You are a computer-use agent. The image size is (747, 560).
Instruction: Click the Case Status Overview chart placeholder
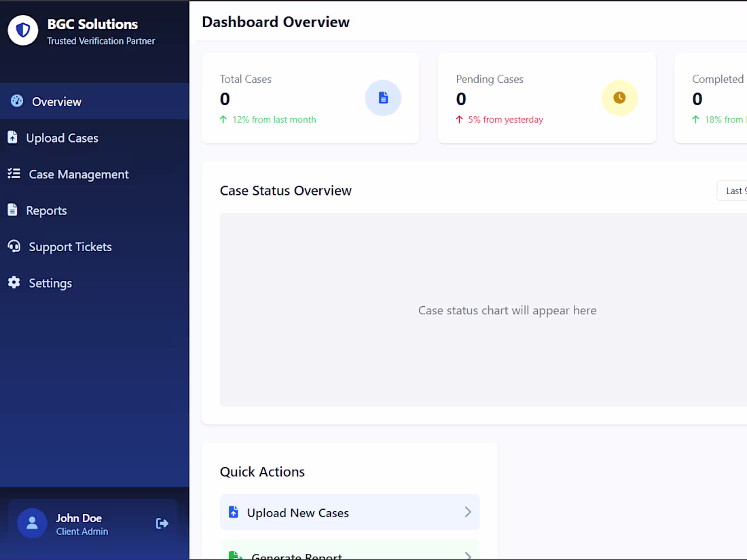tap(507, 310)
